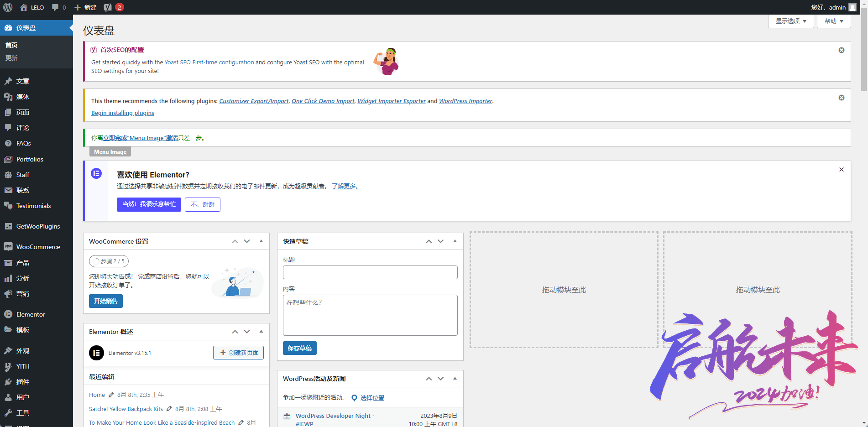Open 页面 pages icon
The image size is (868, 427).
coord(8,112)
